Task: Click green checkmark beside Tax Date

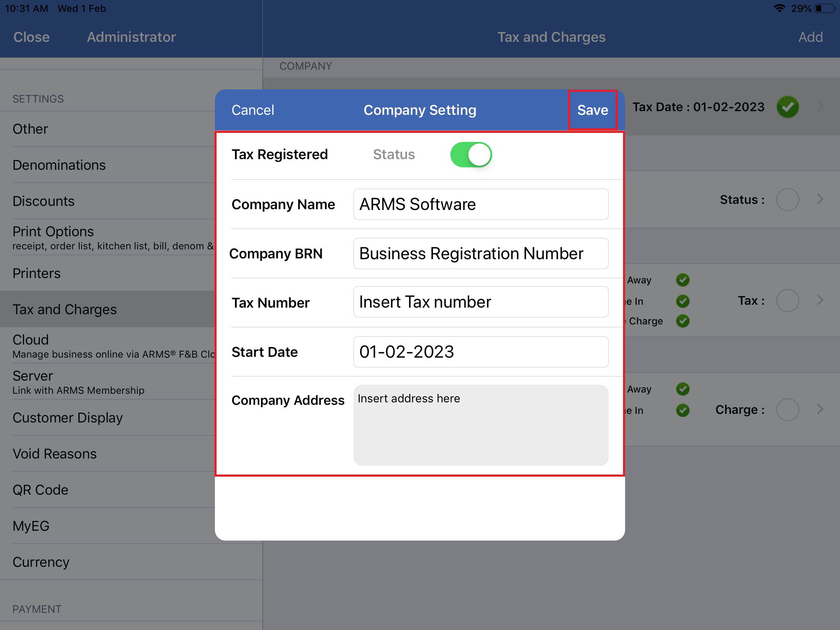Action: click(787, 107)
